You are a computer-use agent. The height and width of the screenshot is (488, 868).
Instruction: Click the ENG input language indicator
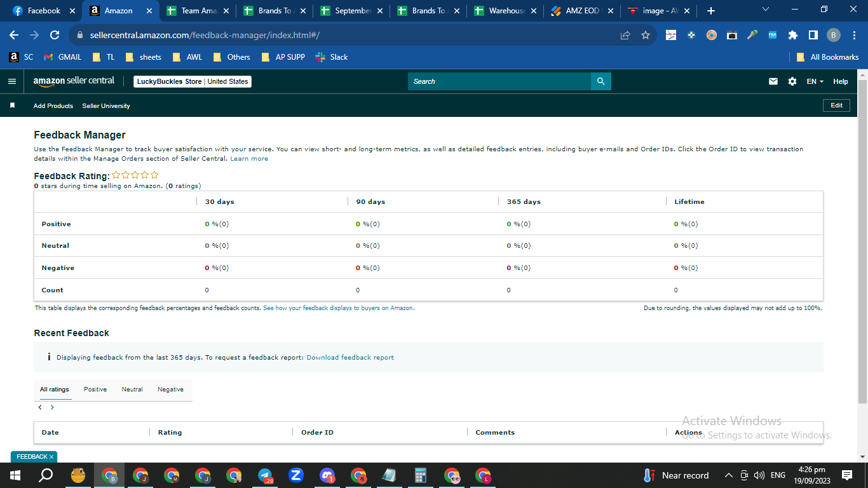pos(778,475)
